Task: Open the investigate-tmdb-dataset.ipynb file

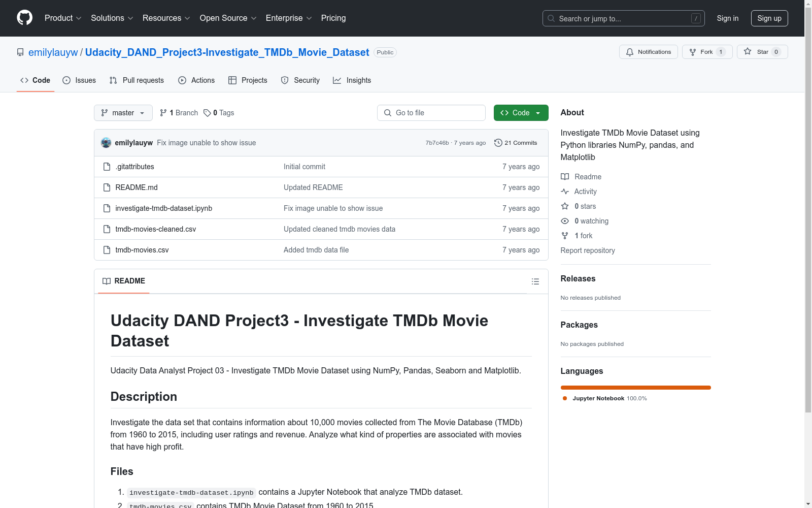Action: [164, 208]
